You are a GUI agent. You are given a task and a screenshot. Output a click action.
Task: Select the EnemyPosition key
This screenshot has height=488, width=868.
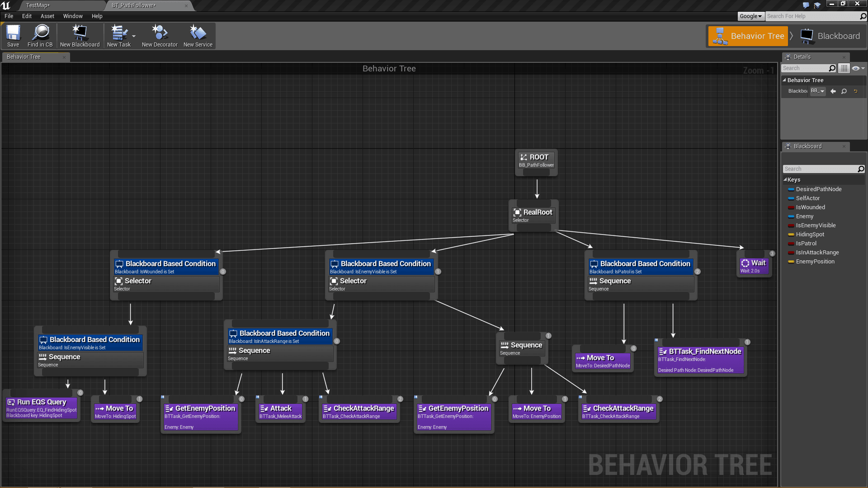pos(815,262)
